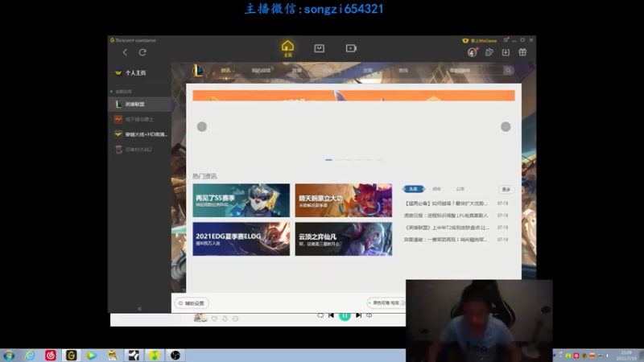Select the fourth game 忍者村大战2 in sidebar
Image resolution: width=644 pixels, height=362 pixels.
[x=139, y=150]
